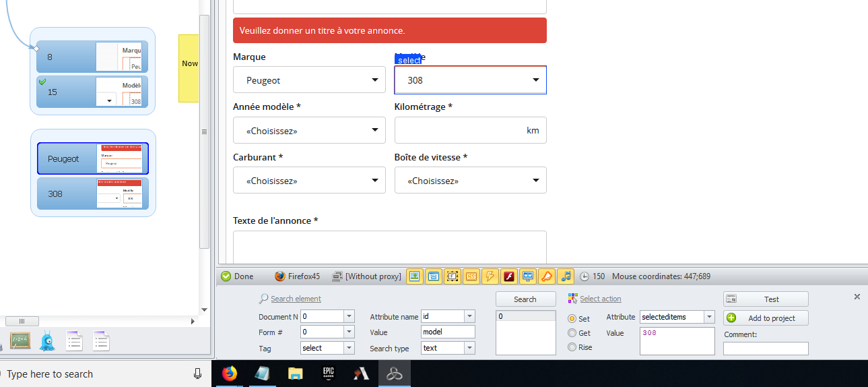Screen dimensions: 868x387
Task: Expand the Form # dropdown
Action: click(349, 332)
